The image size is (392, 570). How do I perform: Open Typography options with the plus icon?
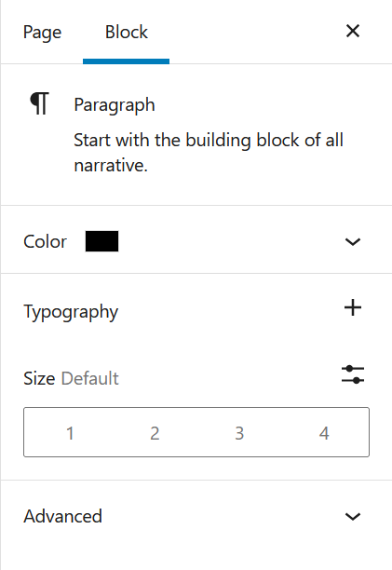353,308
